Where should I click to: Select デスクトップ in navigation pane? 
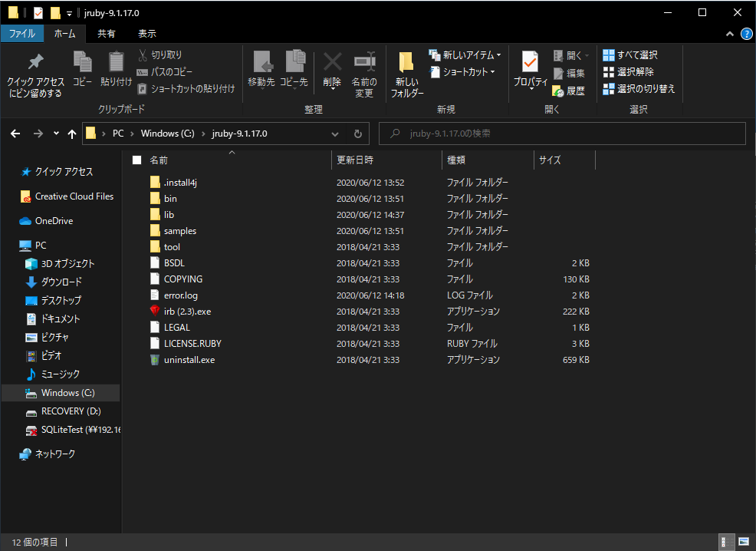coord(53,300)
